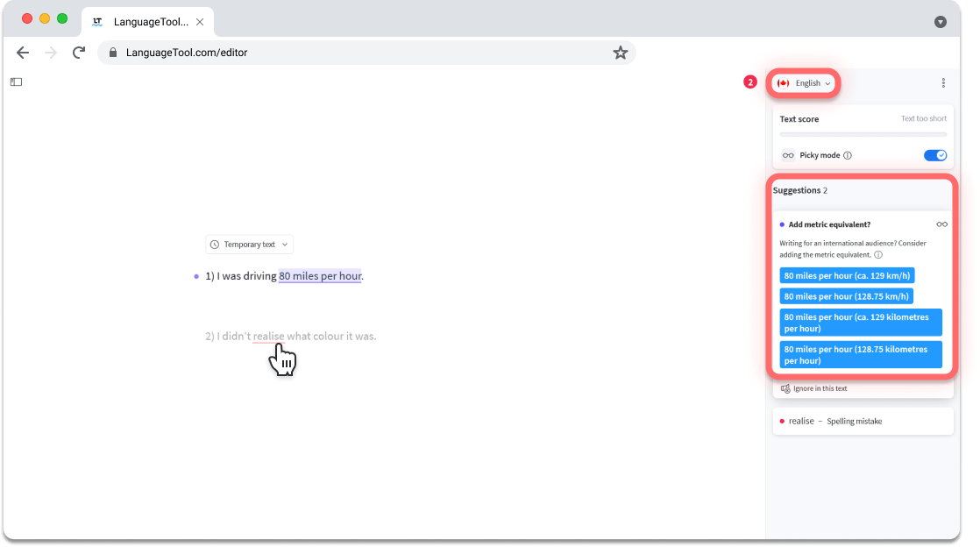The height and width of the screenshot is (547, 980).
Task: Click the glasses icon on metric suggestion
Action: pos(942,224)
